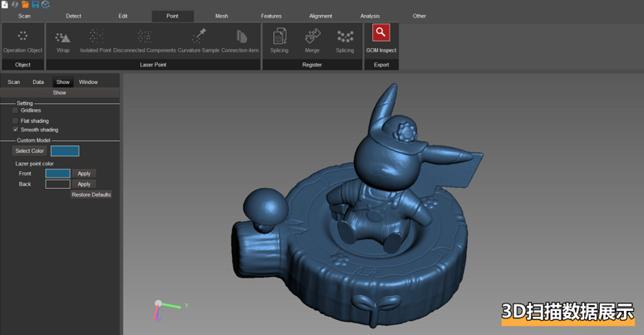Viewport: 644px width, 335px height.
Task: Click the Select Color button
Action: (29, 151)
